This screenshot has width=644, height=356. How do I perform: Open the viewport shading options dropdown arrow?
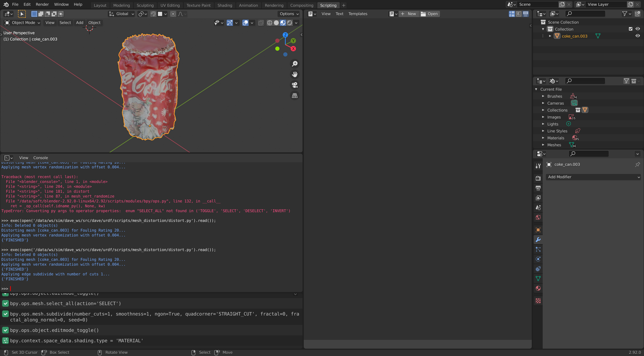(296, 23)
